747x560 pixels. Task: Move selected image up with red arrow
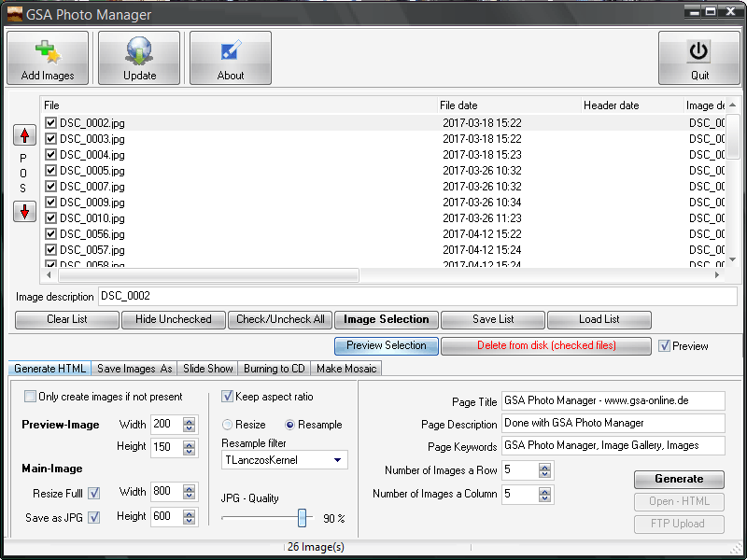pyautogui.click(x=25, y=135)
